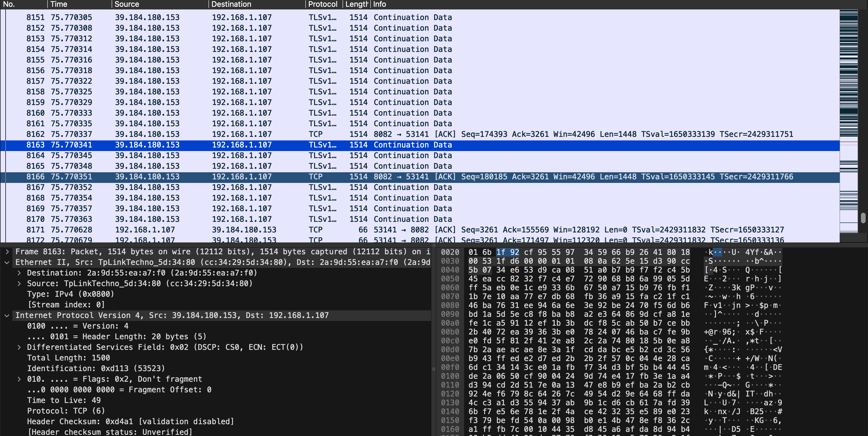
Task: Select packet 8162 TCP ACK row
Action: (x=420, y=134)
